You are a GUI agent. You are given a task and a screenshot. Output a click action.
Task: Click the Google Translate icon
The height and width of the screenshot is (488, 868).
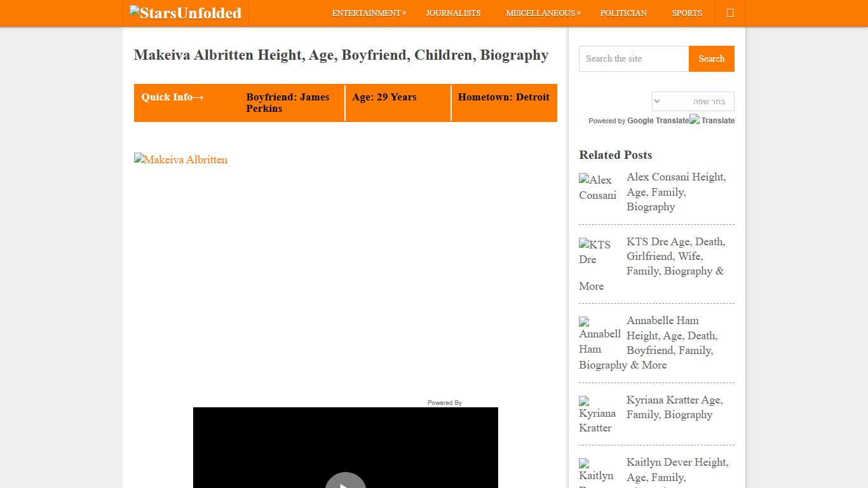[x=694, y=119]
